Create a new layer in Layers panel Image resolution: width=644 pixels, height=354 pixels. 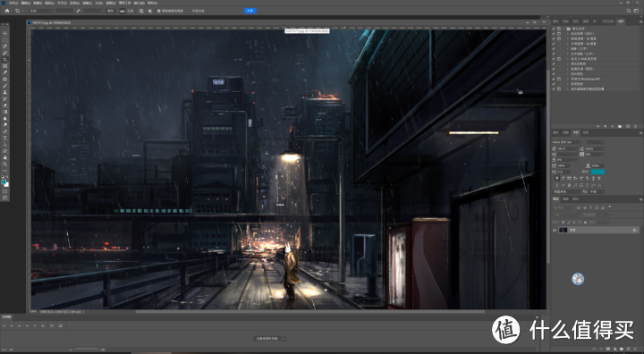[x=629, y=349]
